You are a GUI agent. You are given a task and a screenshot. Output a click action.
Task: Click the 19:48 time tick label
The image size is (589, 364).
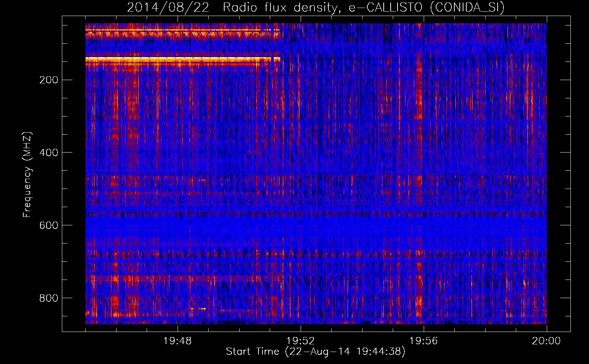click(178, 341)
